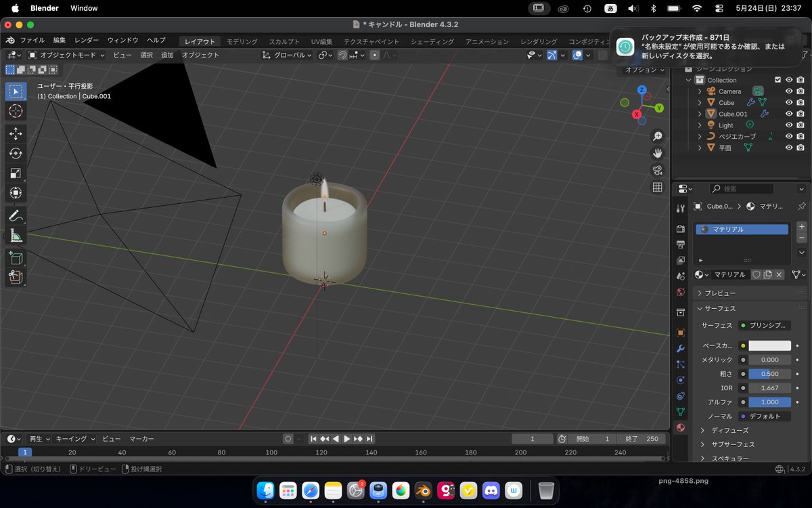Open the Object Data properties tab
812x508 pixels.
(x=681, y=412)
